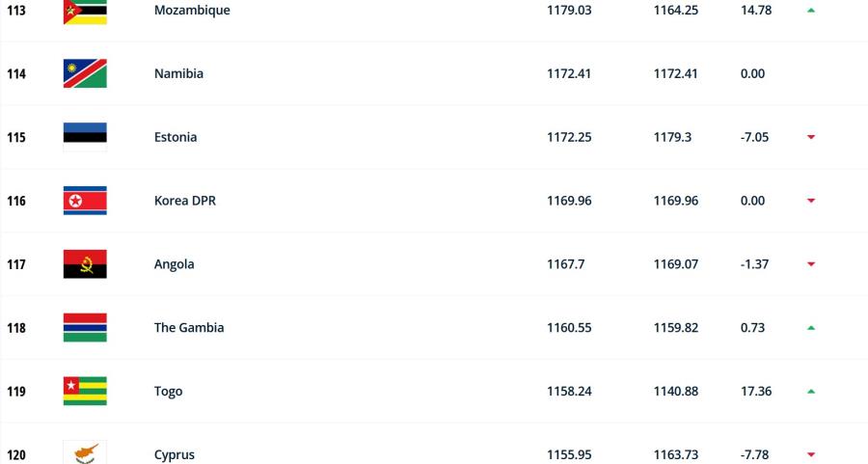Select The Gambia team name

pos(189,328)
